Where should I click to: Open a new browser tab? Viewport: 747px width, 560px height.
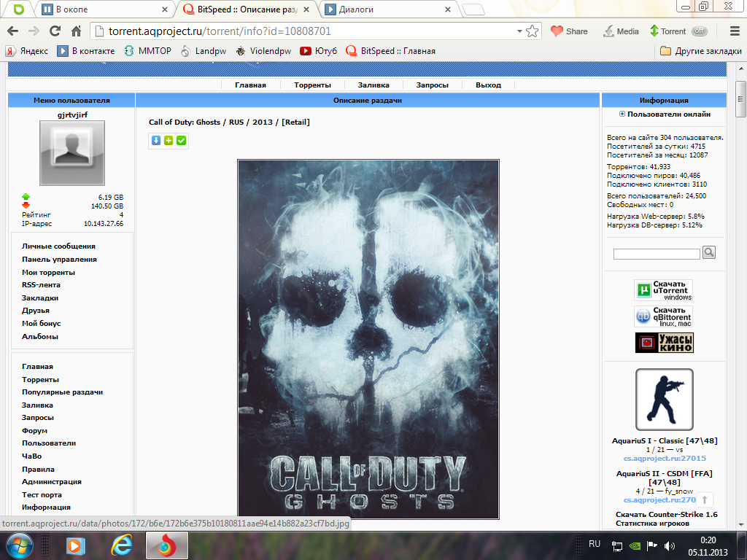click(473, 9)
